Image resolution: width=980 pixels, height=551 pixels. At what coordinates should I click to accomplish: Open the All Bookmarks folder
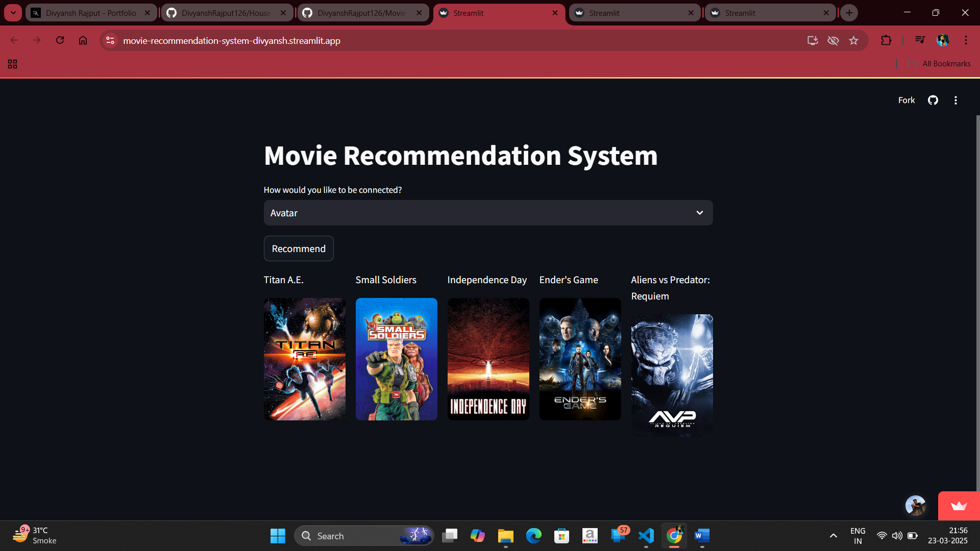tap(939, 64)
